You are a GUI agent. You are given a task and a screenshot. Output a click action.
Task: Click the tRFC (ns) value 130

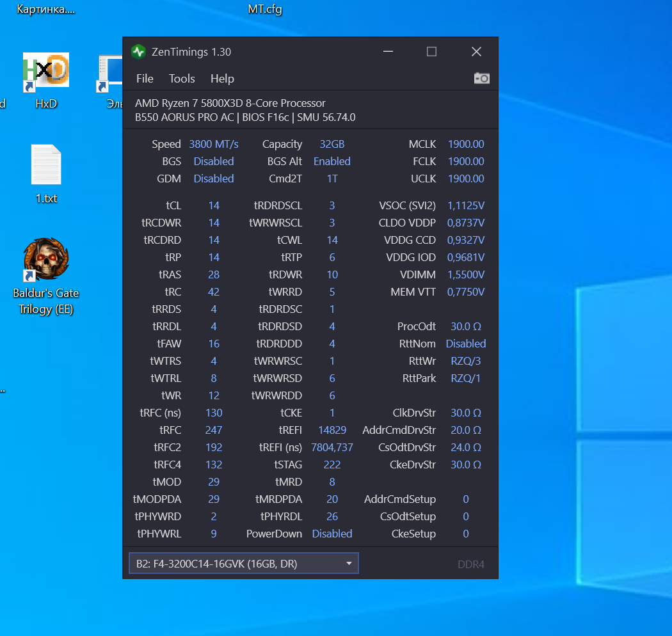[213, 413]
